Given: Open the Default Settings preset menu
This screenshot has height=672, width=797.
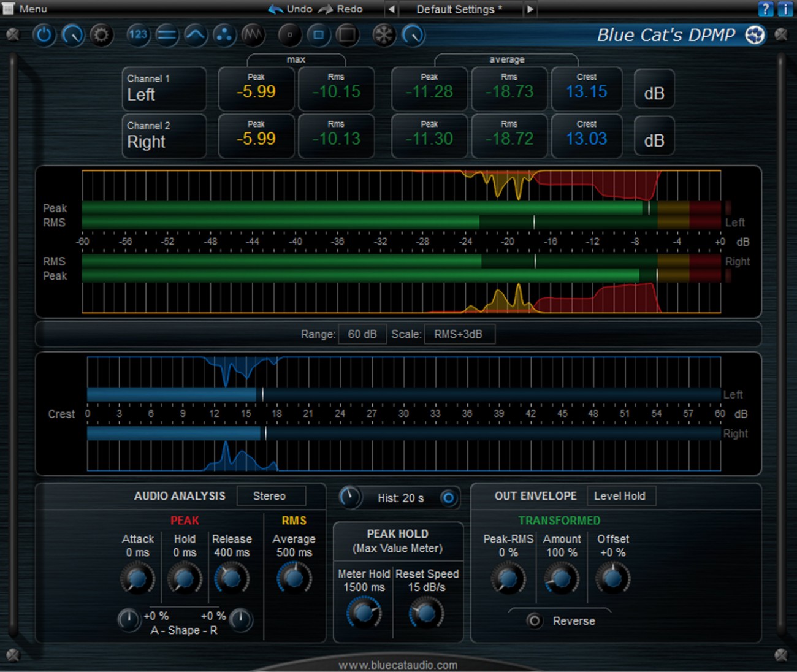Looking at the screenshot, I should click(x=459, y=9).
